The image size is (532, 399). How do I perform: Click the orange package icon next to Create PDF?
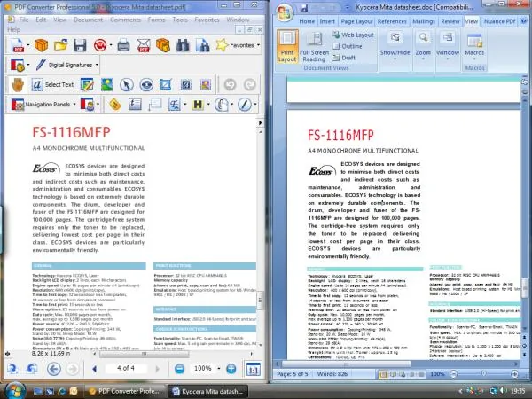point(41,45)
